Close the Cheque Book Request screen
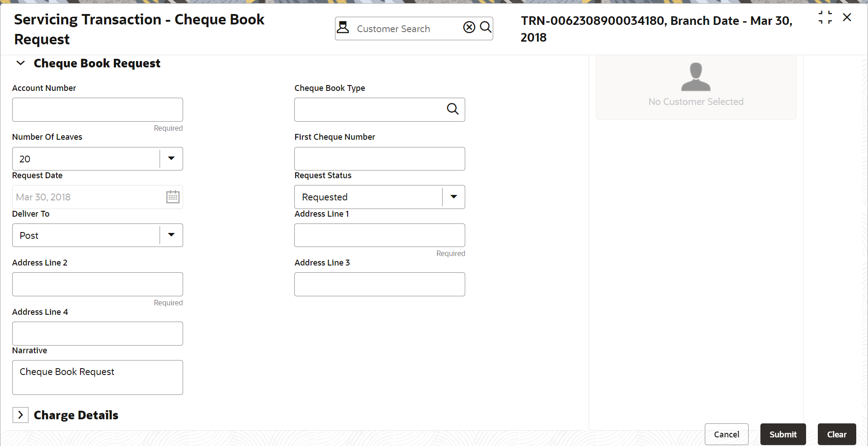This screenshot has height=446, width=868. coord(847,18)
